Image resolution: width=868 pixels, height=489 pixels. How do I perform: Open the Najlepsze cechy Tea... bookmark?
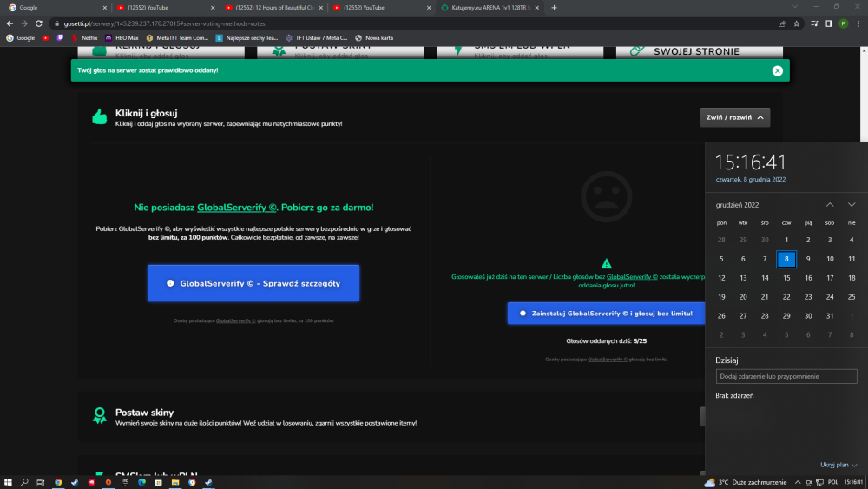pos(247,38)
